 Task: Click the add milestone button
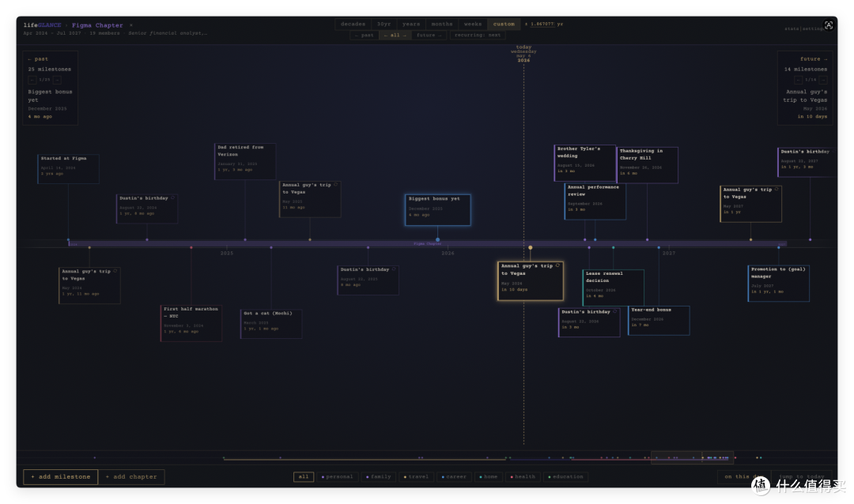pos(60,477)
